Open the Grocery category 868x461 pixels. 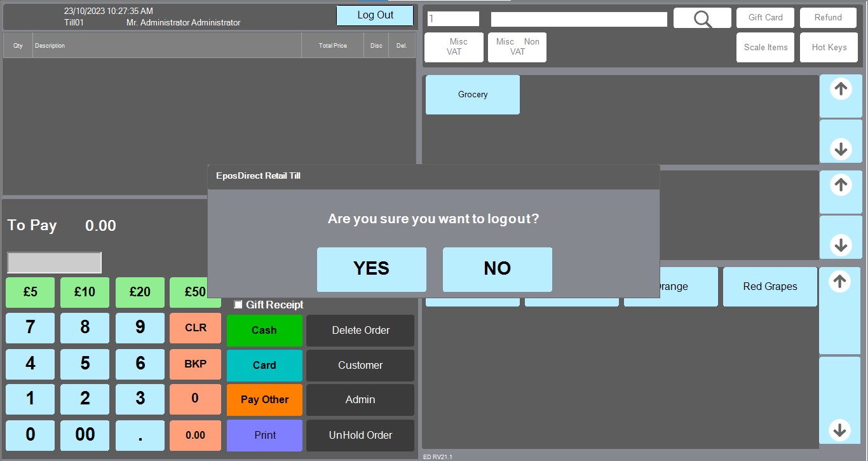(x=472, y=94)
